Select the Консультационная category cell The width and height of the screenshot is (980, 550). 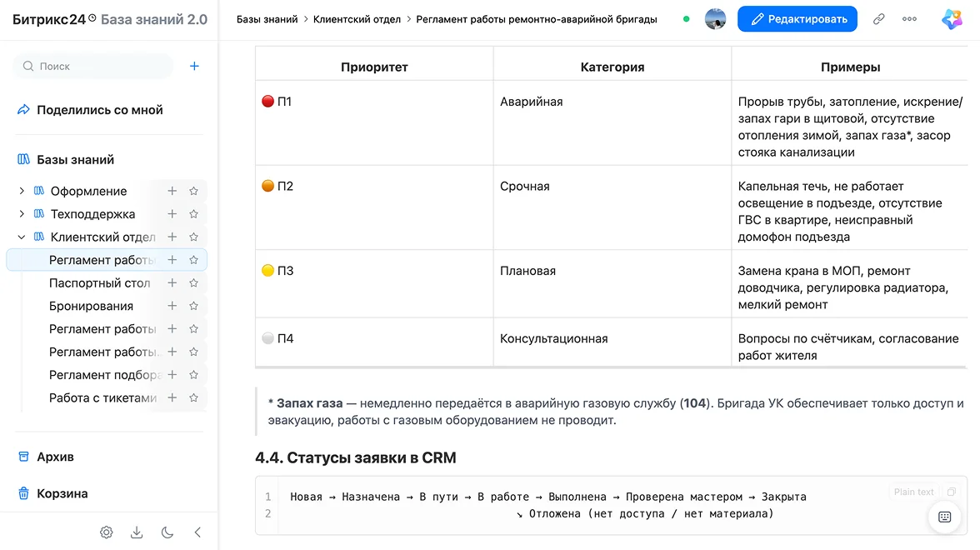612,342
